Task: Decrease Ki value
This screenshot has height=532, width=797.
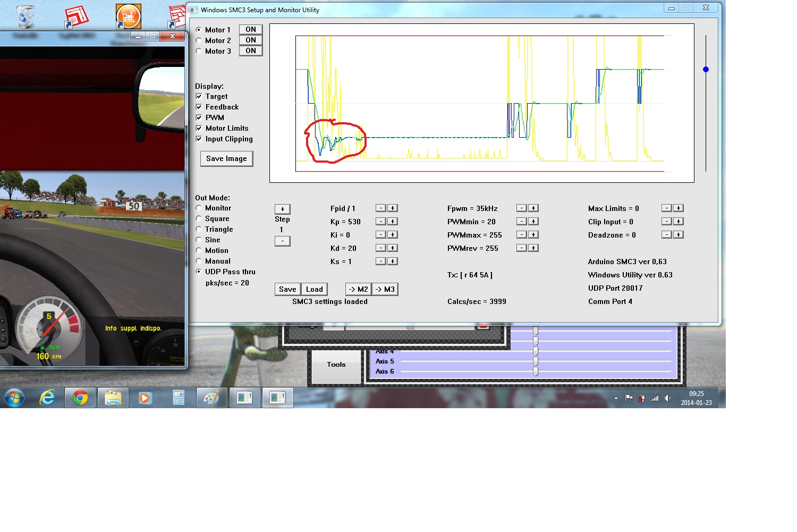Action: pos(380,234)
